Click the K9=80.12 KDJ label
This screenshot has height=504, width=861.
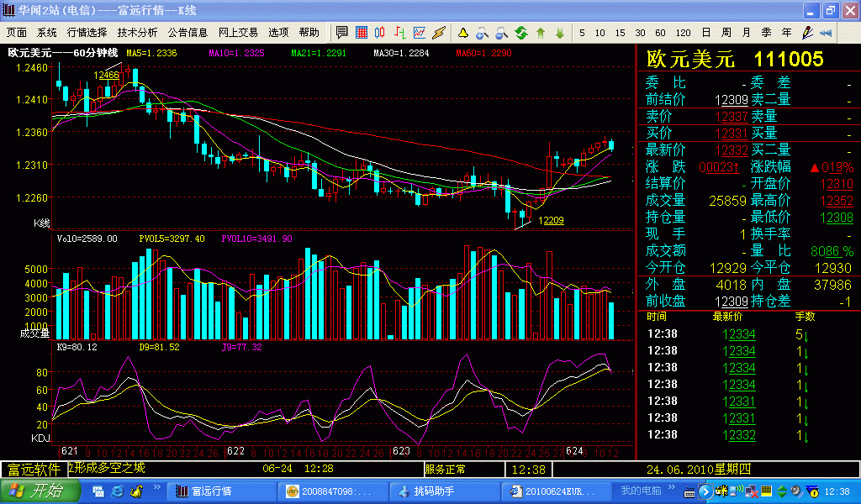tap(77, 347)
